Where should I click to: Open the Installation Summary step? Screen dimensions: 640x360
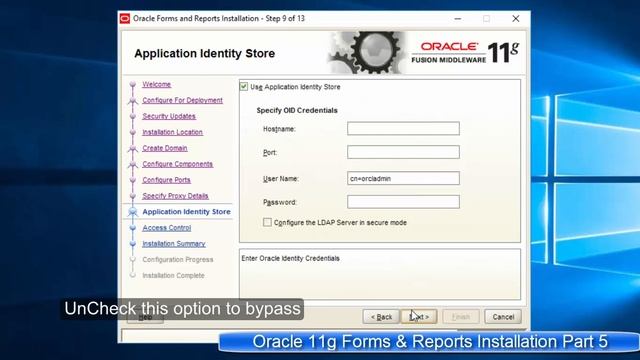click(174, 244)
